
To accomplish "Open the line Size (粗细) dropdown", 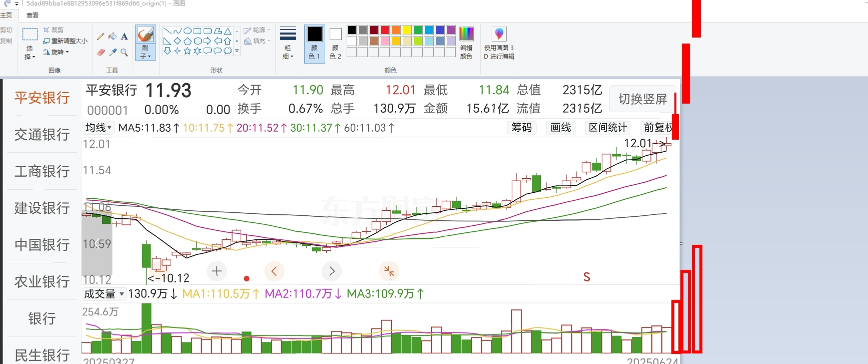I will [x=288, y=43].
